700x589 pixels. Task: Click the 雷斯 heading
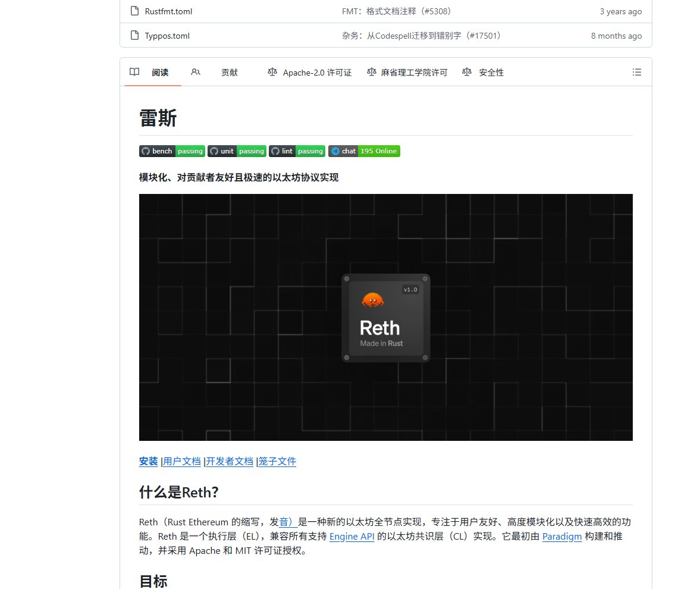tap(158, 118)
